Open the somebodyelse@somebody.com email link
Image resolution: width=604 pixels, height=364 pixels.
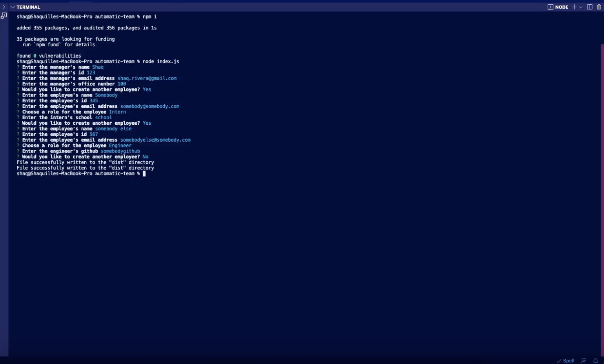(155, 140)
